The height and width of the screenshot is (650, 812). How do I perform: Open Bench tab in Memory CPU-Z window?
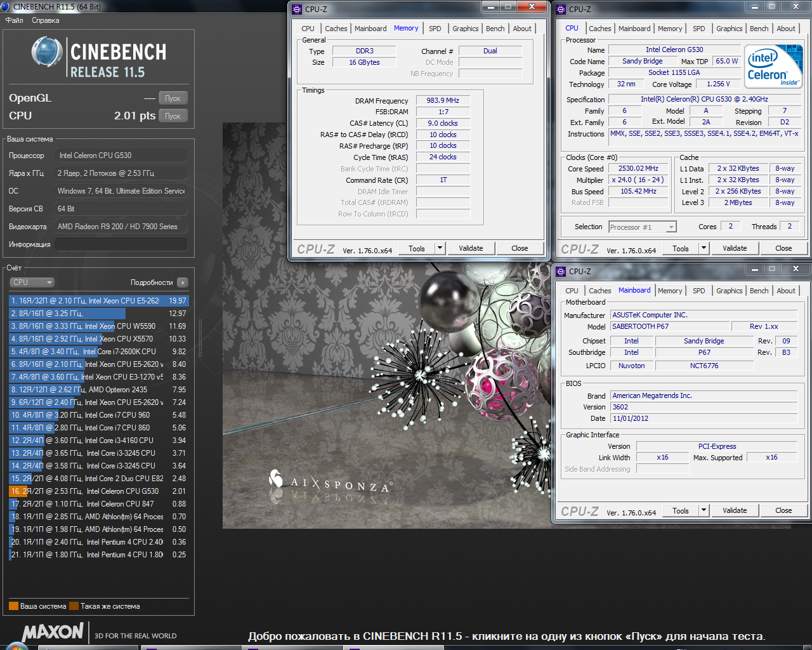point(495,29)
